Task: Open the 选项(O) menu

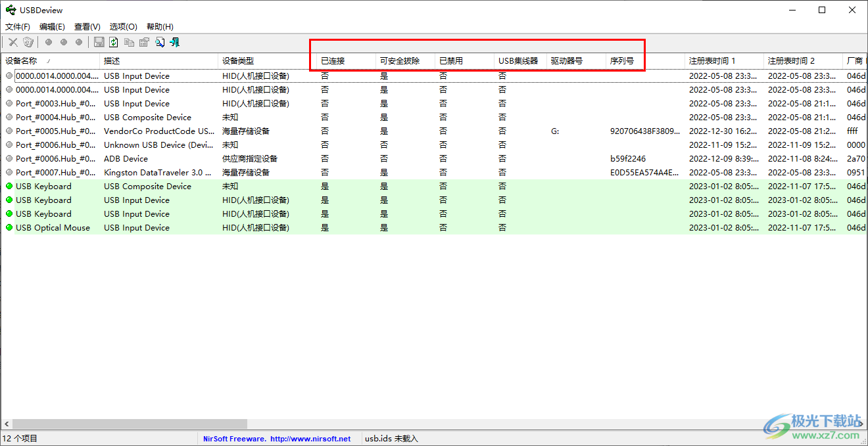Action: coord(122,26)
